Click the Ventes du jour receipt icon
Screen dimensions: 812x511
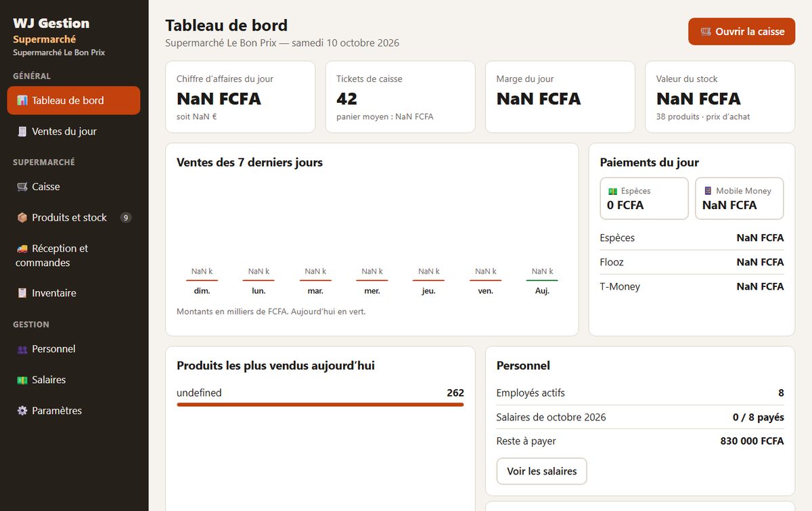click(x=22, y=131)
